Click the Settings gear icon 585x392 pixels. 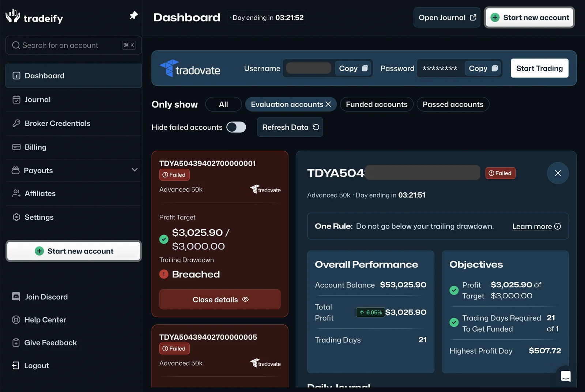point(16,217)
